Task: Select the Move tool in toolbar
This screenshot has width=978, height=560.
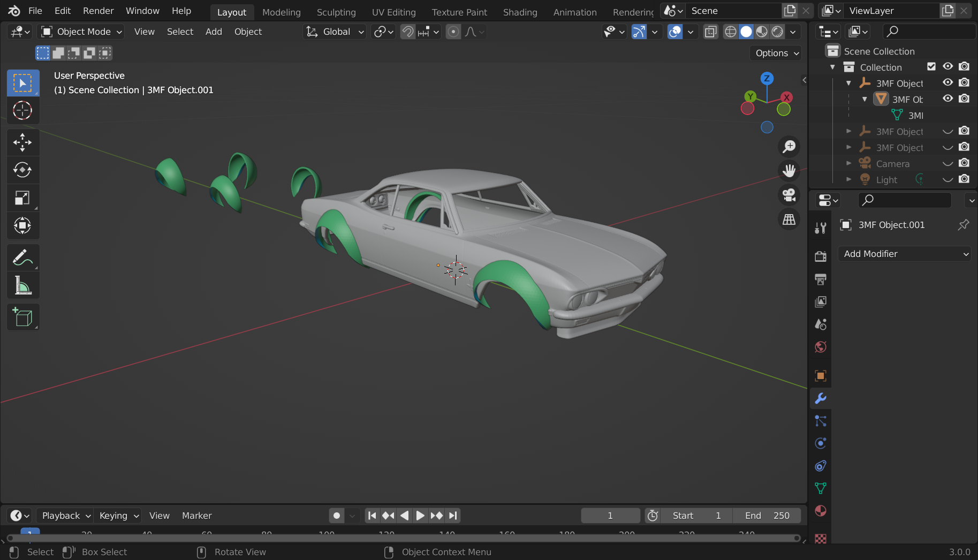Action: 22,142
